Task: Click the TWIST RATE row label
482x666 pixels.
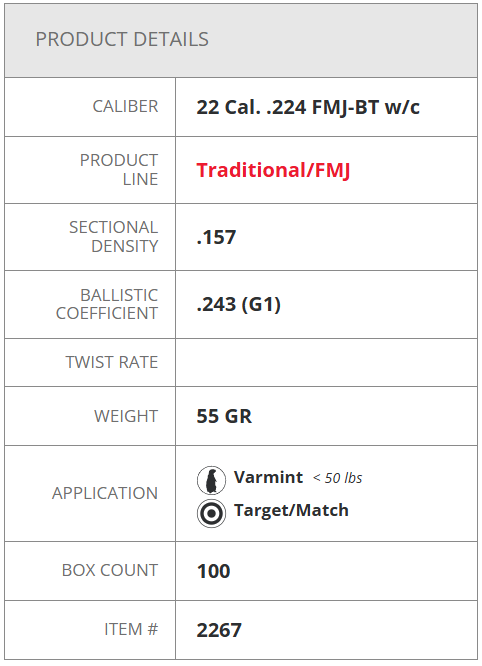Action: [x=112, y=362]
